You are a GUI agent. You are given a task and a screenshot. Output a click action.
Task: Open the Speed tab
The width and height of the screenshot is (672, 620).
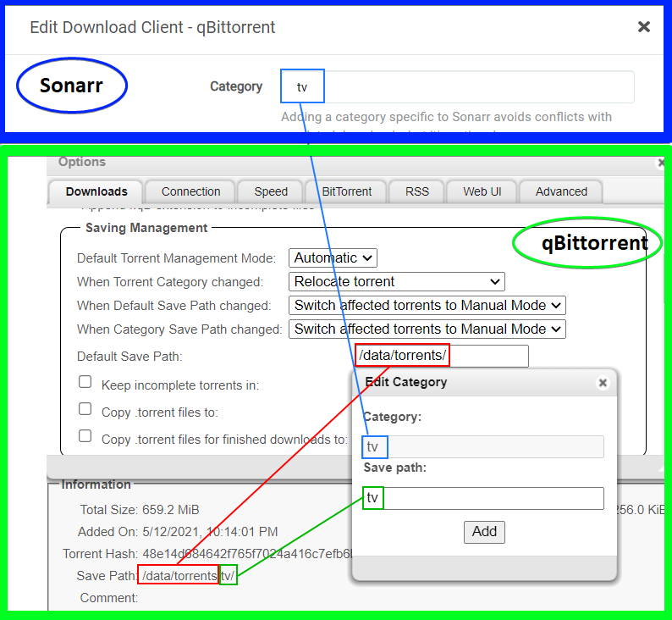pyautogui.click(x=271, y=191)
